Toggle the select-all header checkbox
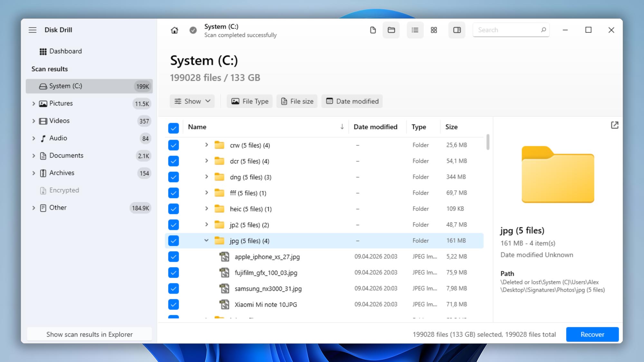Screen dimensions: 644x362 tap(173, 128)
